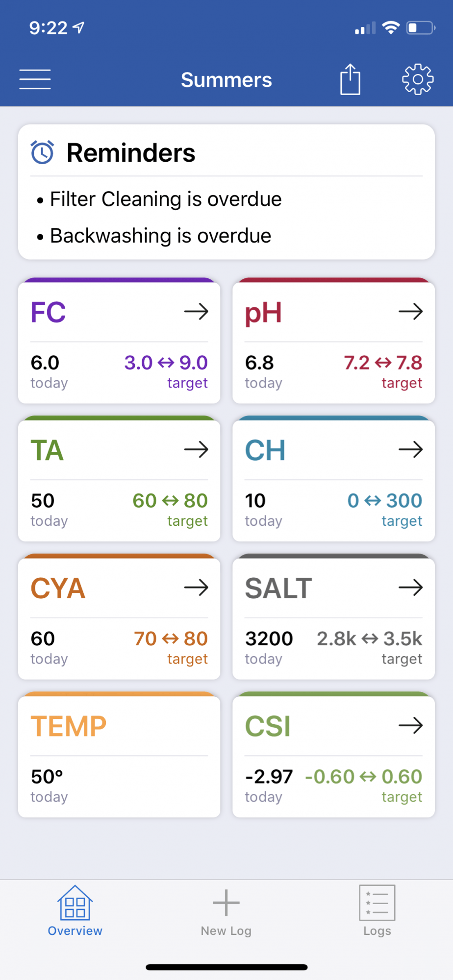453x980 pixels.
Task: Tap the Wi-Fi status icon
Action: pos(391,27)
